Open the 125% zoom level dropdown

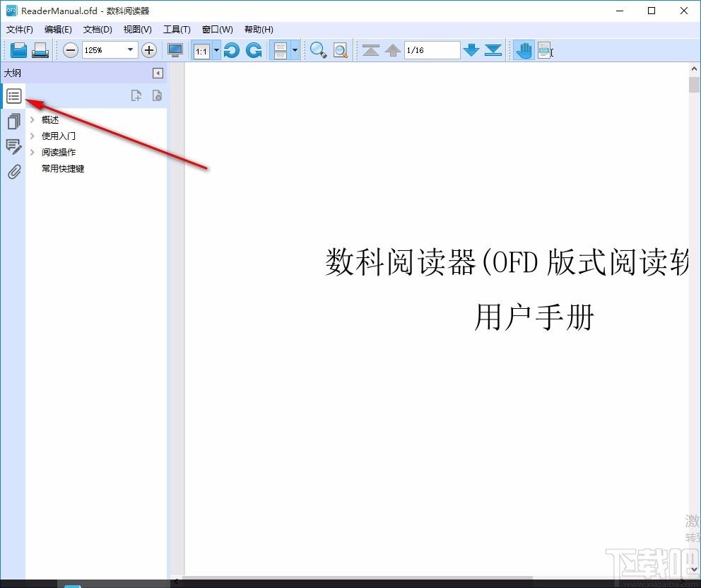point(130,50)
